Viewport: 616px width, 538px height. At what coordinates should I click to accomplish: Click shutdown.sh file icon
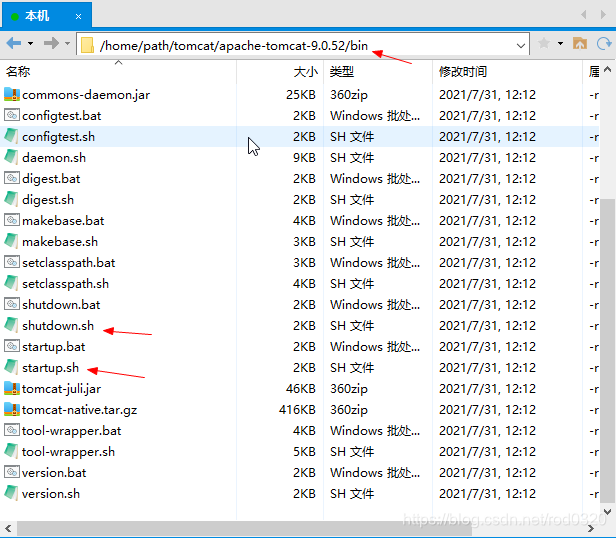[12, 325]
